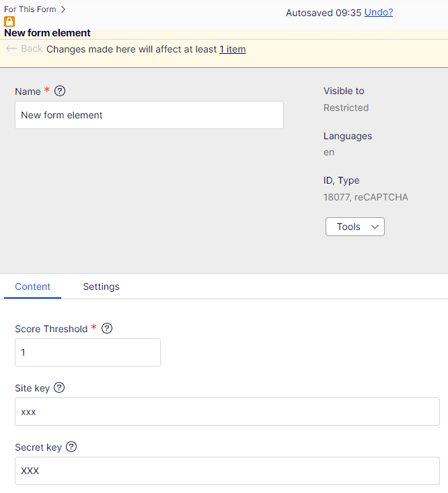Click the 'en' language value

pyautogui.click(x=329, y=152)
